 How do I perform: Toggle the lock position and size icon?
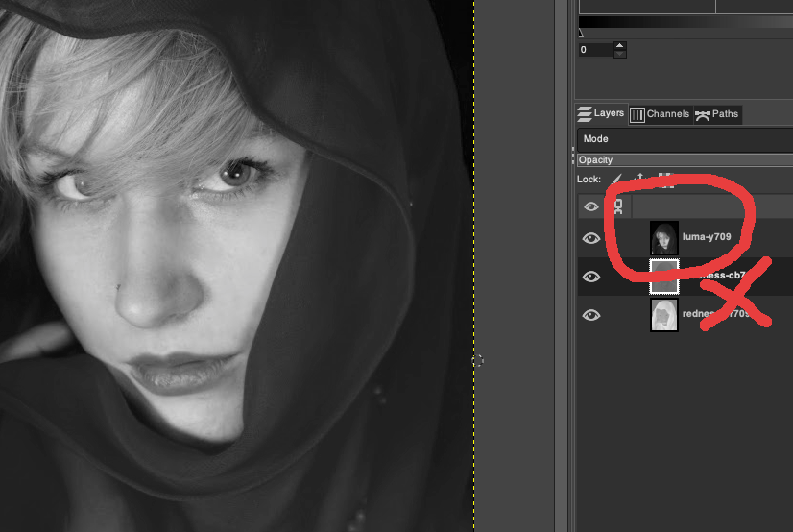pyautogui.click(x=639, y=179)
